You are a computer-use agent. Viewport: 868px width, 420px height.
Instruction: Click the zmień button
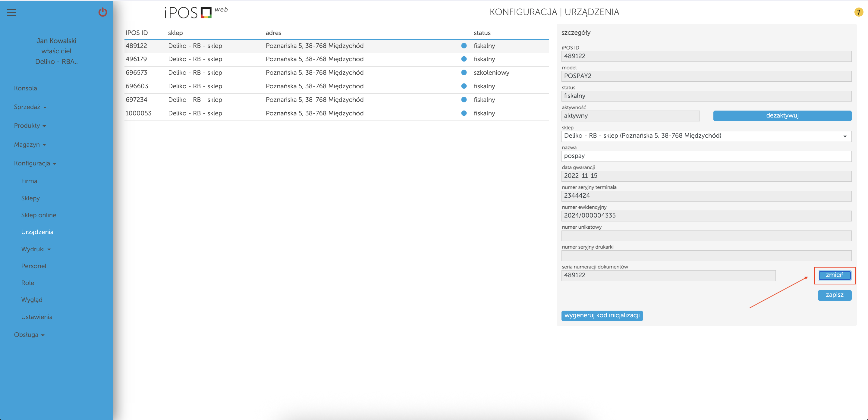[834, 275]
